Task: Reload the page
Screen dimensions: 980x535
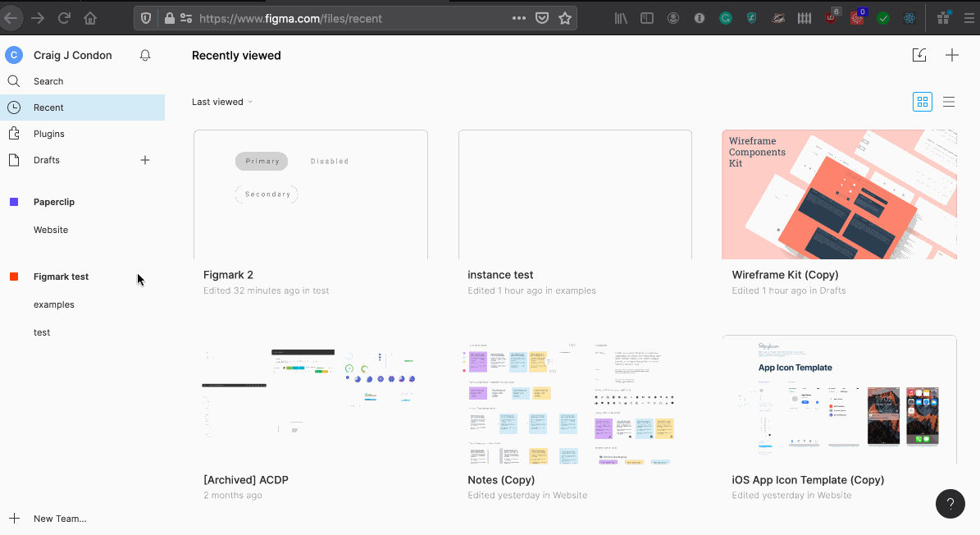Action: pos(64,18)
